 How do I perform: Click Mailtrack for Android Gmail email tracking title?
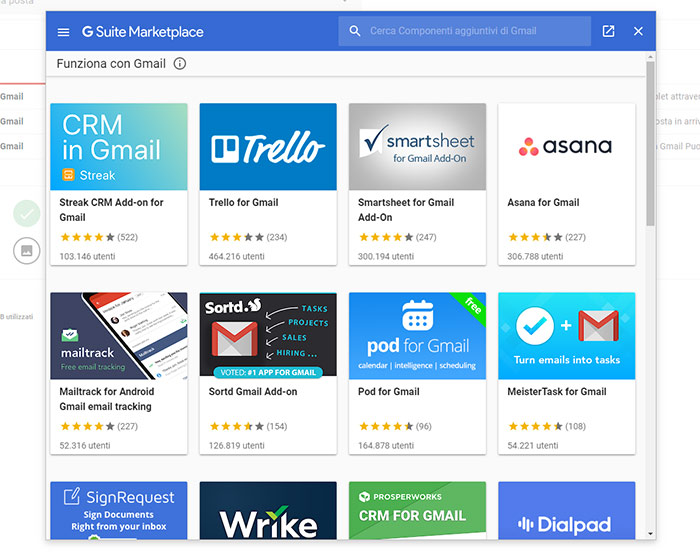click(x=107, y=399)
